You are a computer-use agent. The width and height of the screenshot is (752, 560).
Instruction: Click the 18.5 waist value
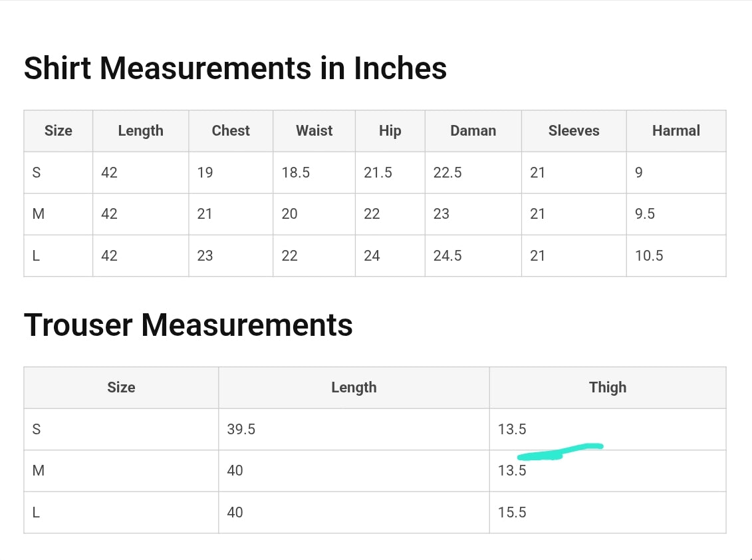pyautogui.click(x=295, y=173)
